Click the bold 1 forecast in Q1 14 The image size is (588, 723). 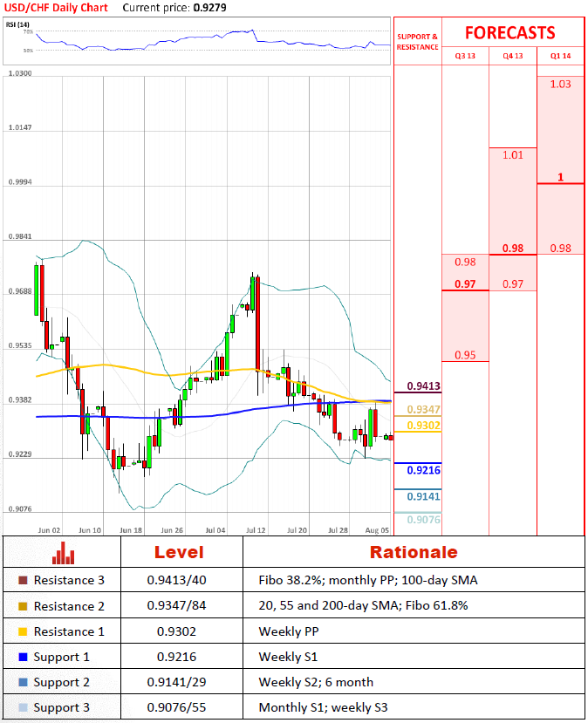point(560,177)
